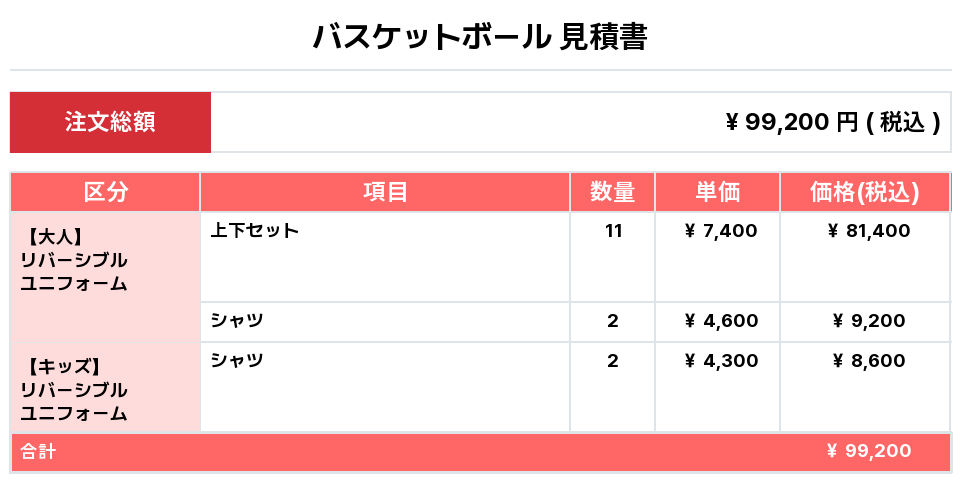Click the ¥ 7,400 unit price
This screenshot has width=961, height=483.
click(720, 231)
